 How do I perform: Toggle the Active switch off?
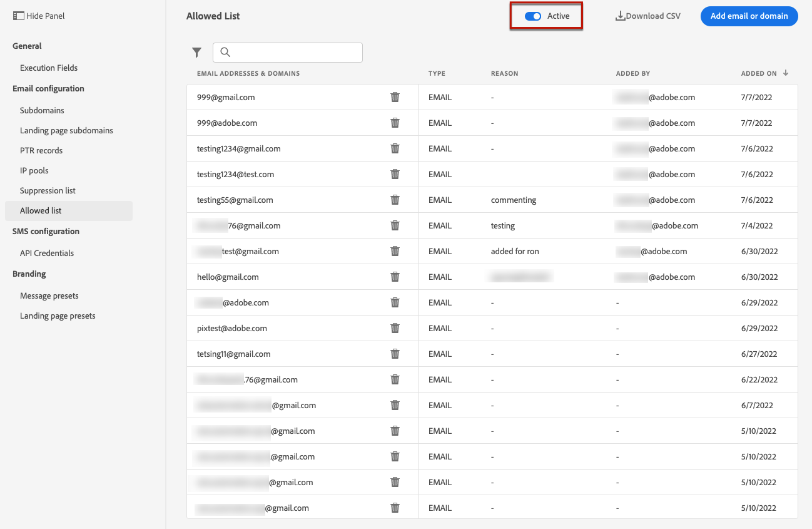tap(533, 16)
